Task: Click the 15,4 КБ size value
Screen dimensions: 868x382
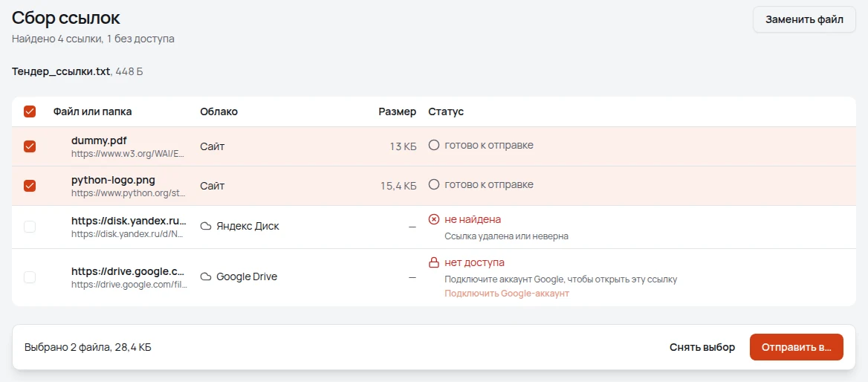Action: point(398,186)
